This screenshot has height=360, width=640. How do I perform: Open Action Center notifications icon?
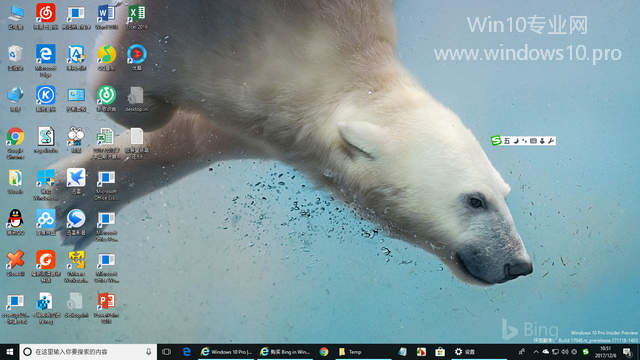(628, 351)
